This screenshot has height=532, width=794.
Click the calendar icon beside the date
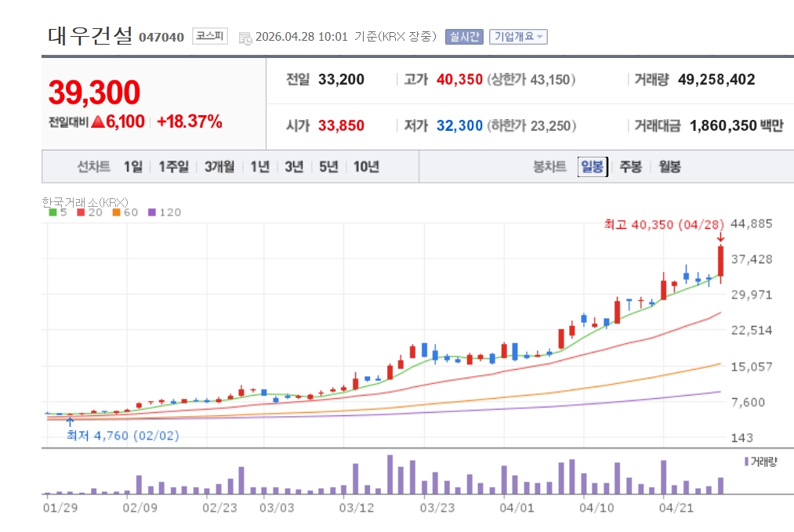(245, 37)
